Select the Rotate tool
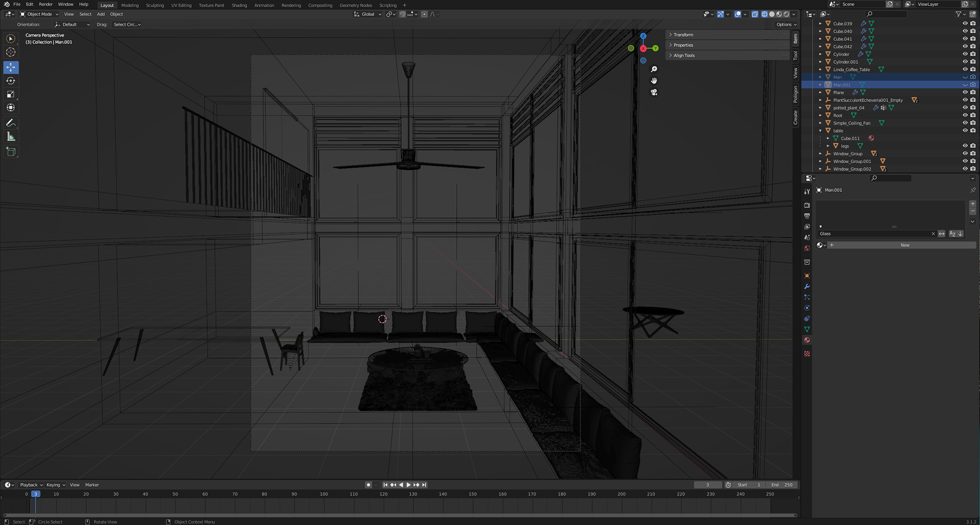The height and width of the screenshot is (525, 980). [x=11, y=81]
